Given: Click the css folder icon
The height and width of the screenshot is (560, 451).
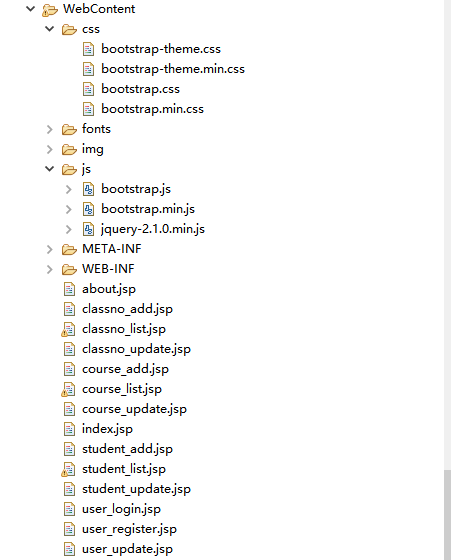Looking at the screenshot, I should tap(69, 29).
